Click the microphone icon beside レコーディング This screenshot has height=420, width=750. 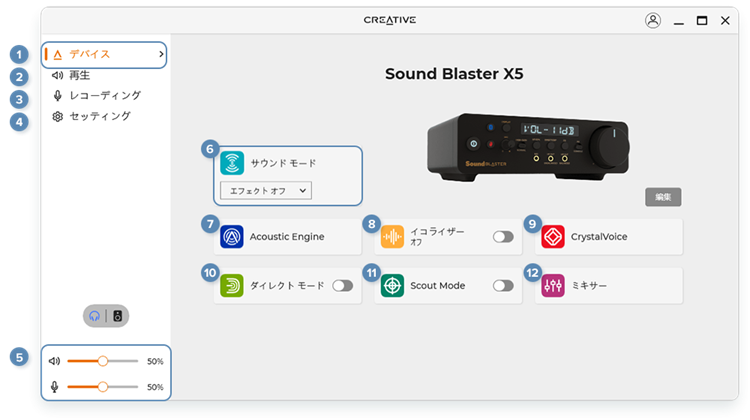pos(57,96)
